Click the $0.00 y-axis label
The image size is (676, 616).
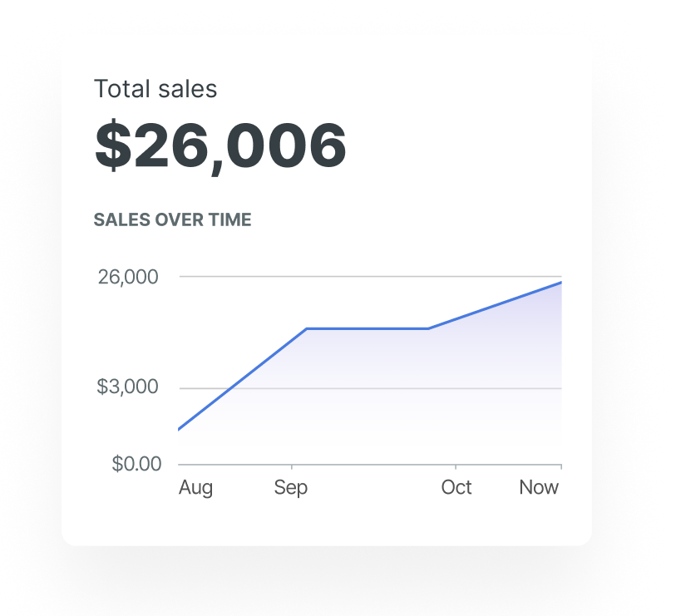coord(136,463)
